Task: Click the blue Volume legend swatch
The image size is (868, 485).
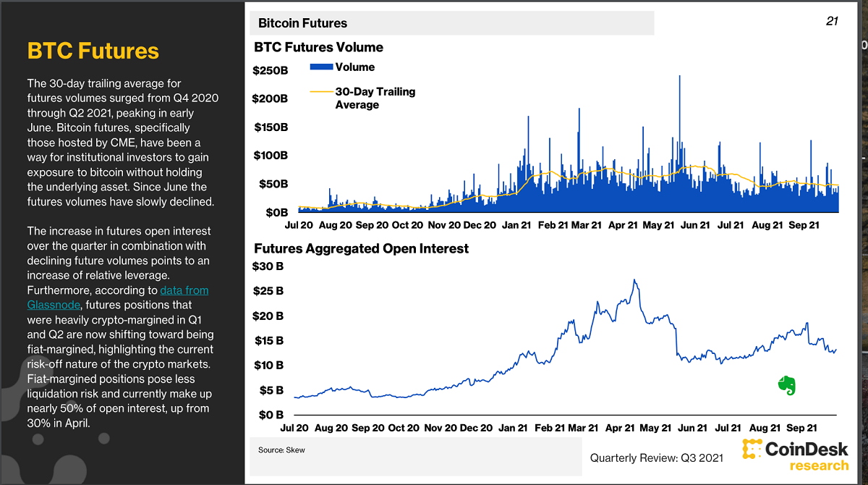Action: (321, 67)
